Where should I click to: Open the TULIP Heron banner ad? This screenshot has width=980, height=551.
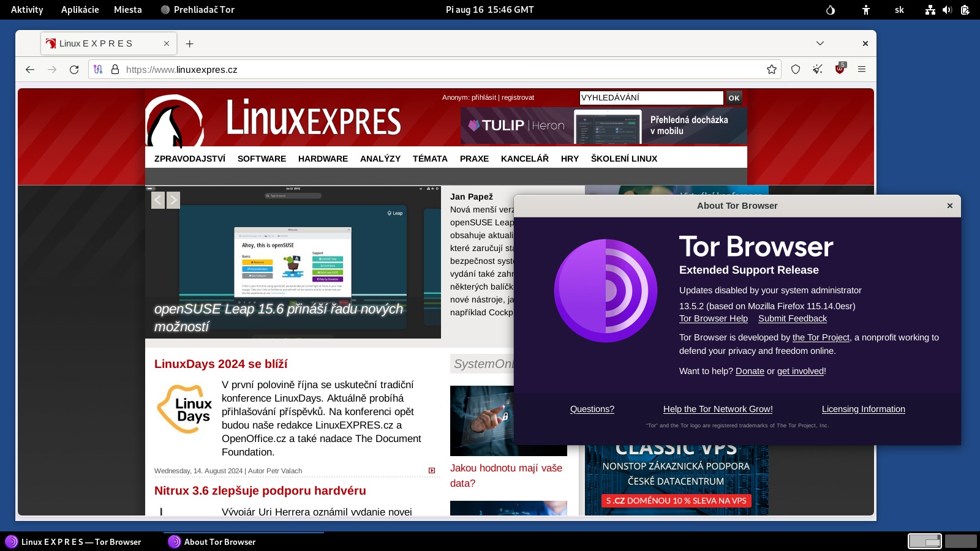(603, 126)
